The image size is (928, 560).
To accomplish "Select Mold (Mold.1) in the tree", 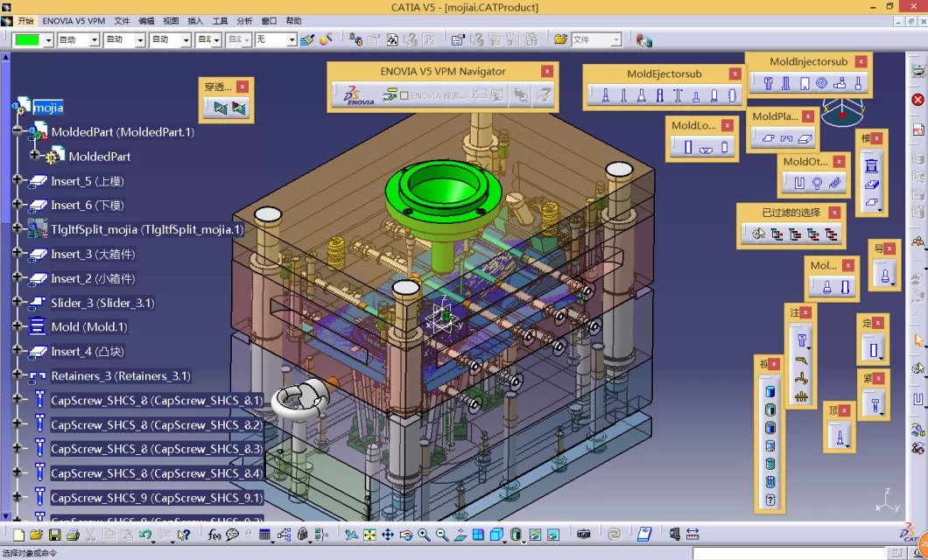I will [x=88, y=327].
